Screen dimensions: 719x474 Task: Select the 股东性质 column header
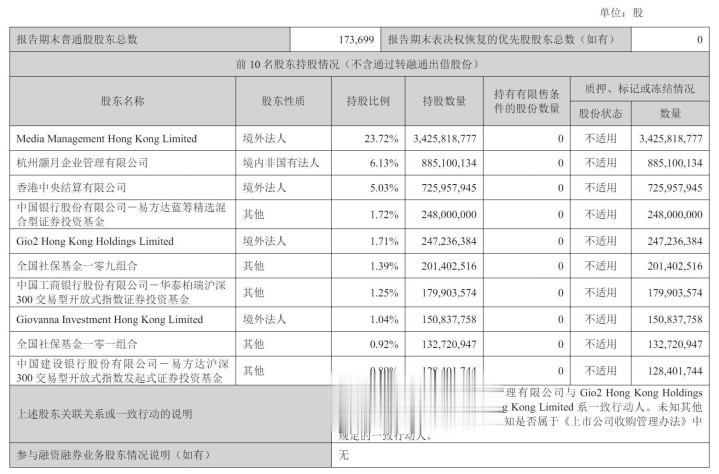[x=283, y=101]
